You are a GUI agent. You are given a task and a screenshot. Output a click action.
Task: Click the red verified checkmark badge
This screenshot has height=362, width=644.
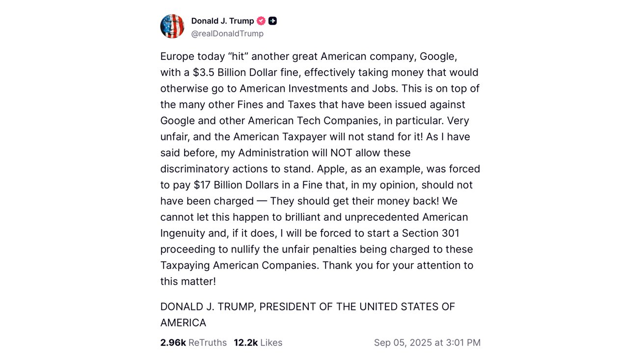[261, 21]
